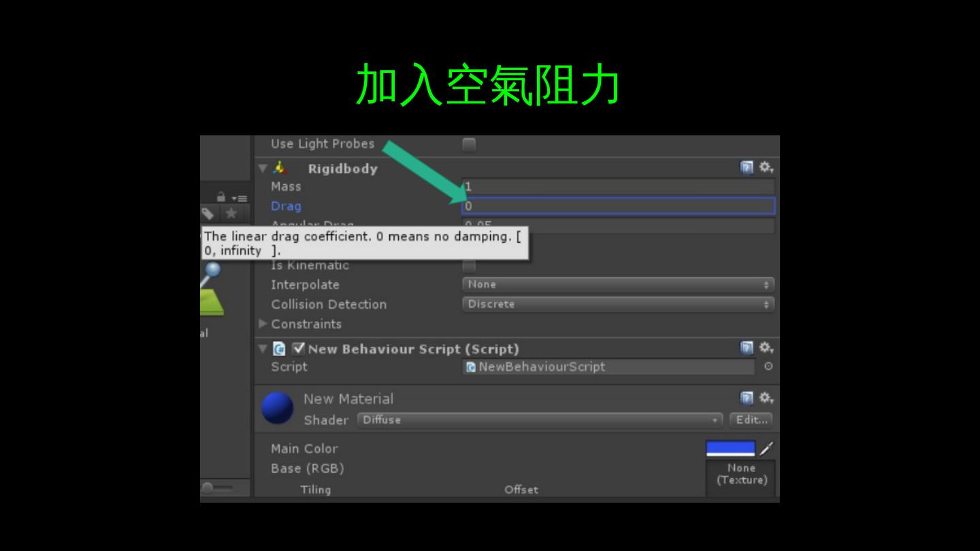
Task: Click the favorites star icon
Action: click(x=231, y=214)
